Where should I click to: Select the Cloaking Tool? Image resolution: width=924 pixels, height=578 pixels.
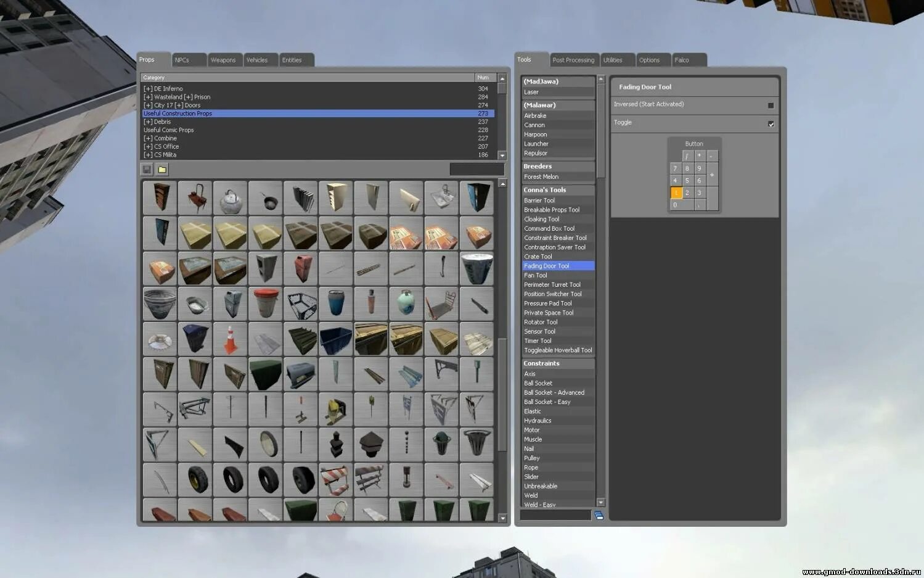pos(558,219)
